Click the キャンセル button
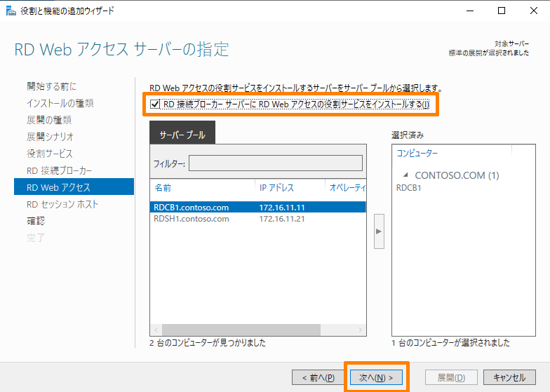This screenshot has height=392, width=550. [x=509, y=377]
